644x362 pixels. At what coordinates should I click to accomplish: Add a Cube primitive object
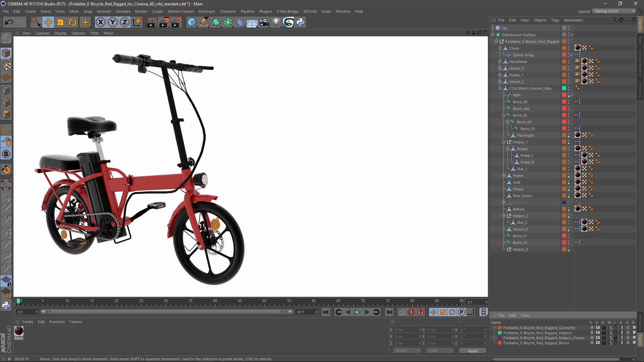tap(192, 22)
